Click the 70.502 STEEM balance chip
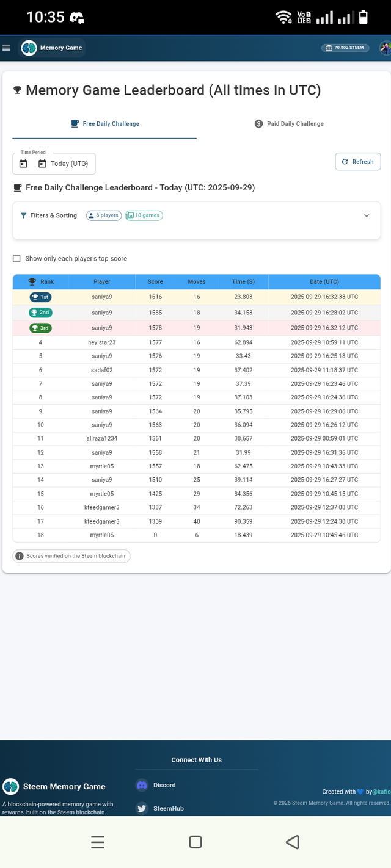 tap(345, 48)
